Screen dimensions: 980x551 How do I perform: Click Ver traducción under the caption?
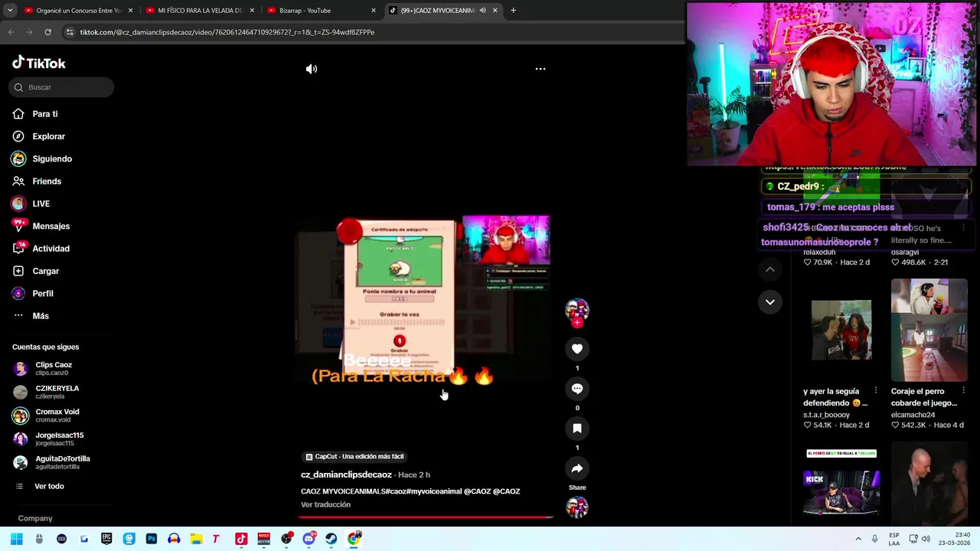[x=325, y=504]
